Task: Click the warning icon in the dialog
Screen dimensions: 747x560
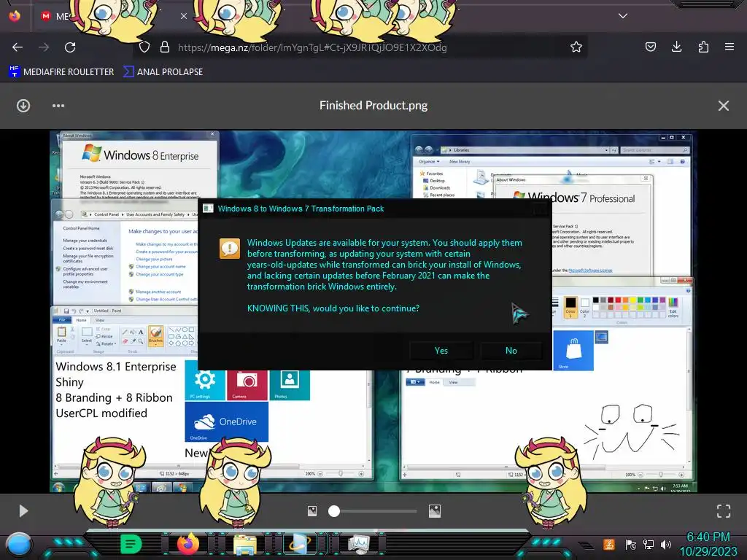Action: (x=230, y=249)
